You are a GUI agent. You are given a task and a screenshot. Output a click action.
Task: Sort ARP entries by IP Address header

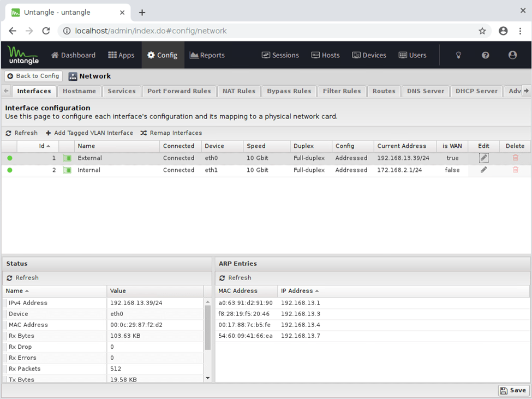click(x=297, y=291)
